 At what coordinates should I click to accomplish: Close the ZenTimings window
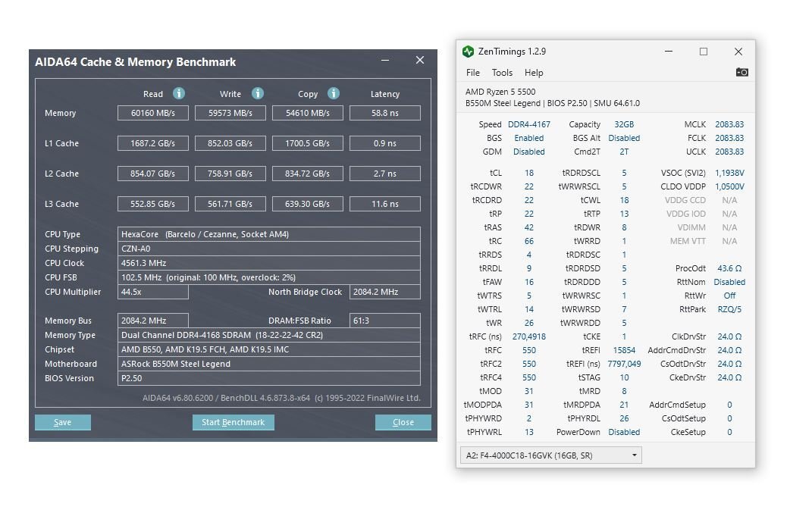coord(738,52)
